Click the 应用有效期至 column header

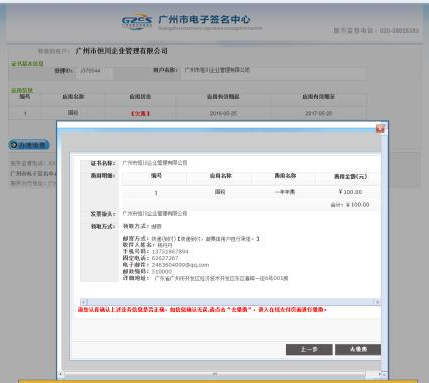[x=318, y=97]
